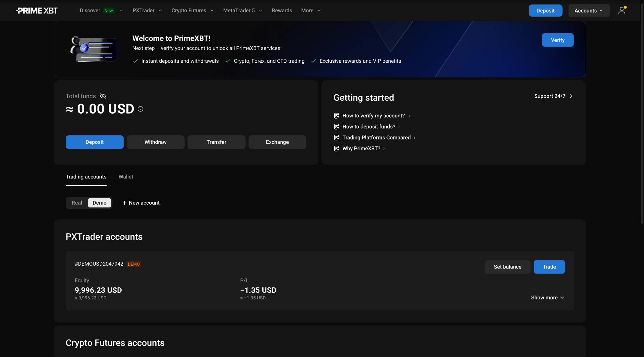Click the Support 24/7 arrow chevron
Image resolution: width=644 pixels, height=357 pixels.
[571, 96]
